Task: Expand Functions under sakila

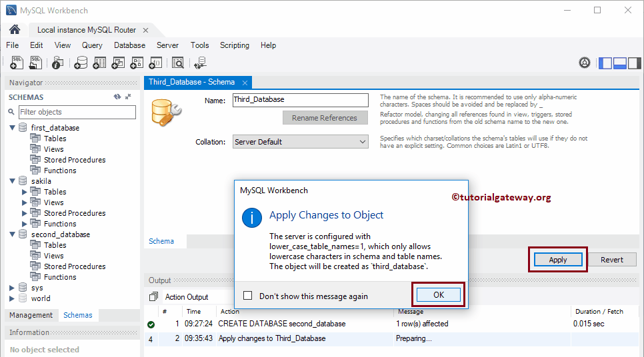Action: click(24, 224)
